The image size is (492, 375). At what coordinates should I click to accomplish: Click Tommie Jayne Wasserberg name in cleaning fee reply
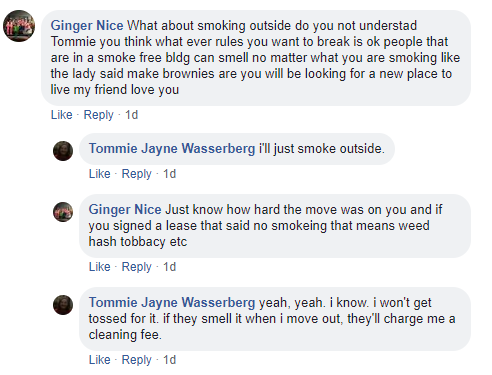172,302
